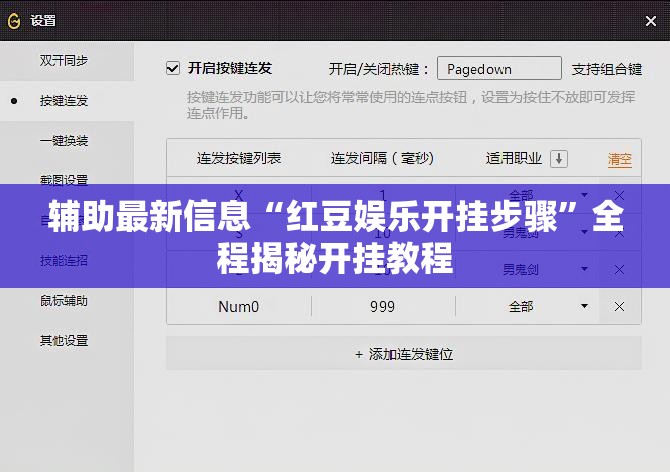Switch to 截图设置 tab

pos(64,180)
